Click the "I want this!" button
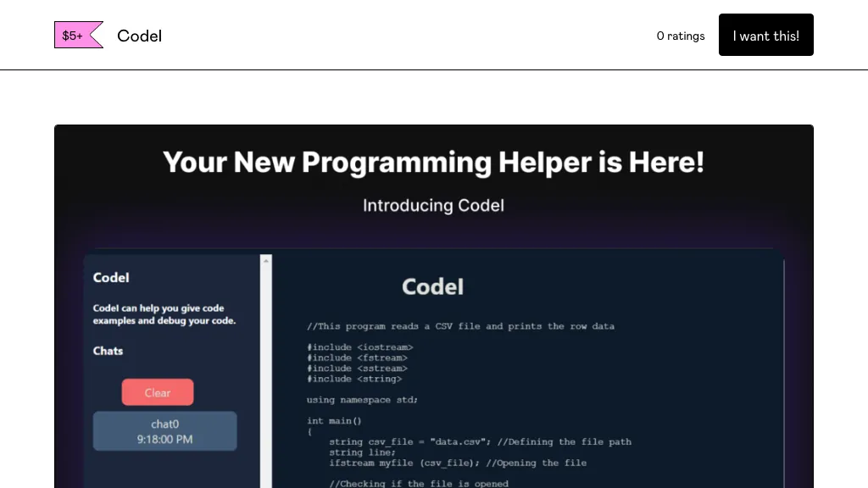 [765, 35]
